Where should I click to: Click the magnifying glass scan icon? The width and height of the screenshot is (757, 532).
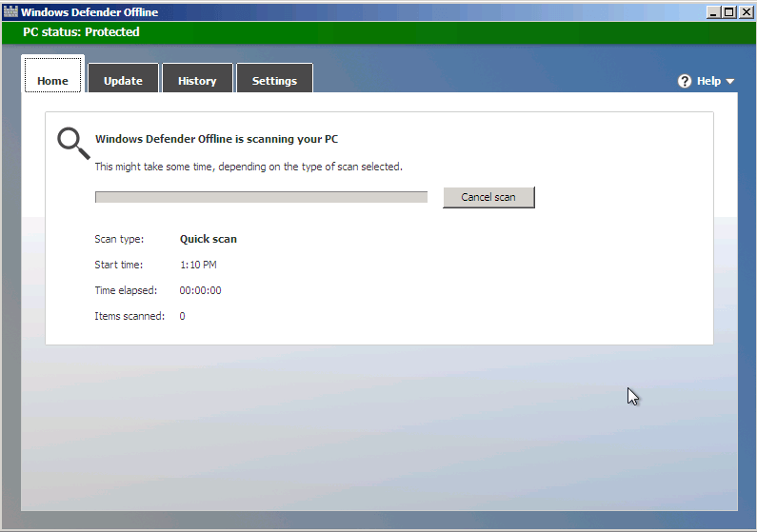tap(73, 144)
